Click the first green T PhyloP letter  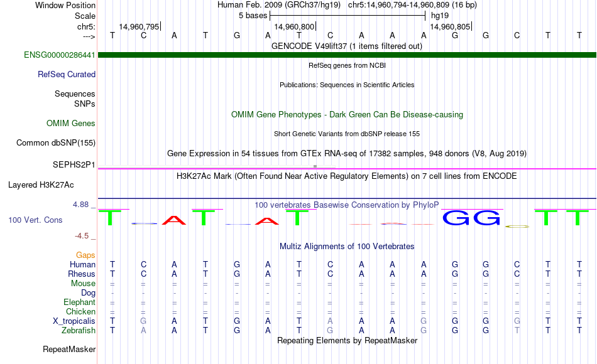point(110,218)
